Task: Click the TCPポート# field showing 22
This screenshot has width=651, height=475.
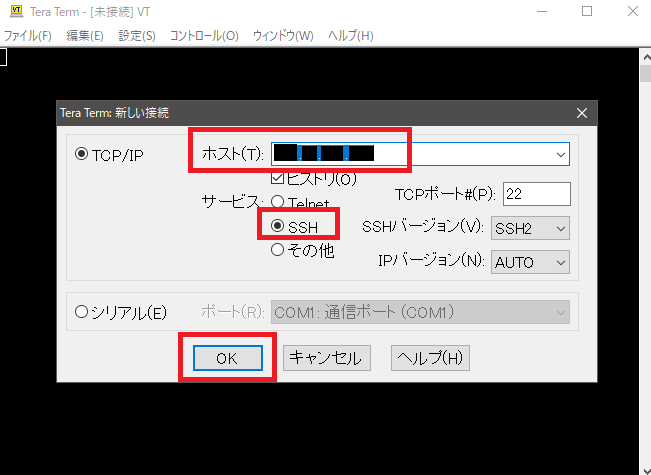Action: coord(537,194)
